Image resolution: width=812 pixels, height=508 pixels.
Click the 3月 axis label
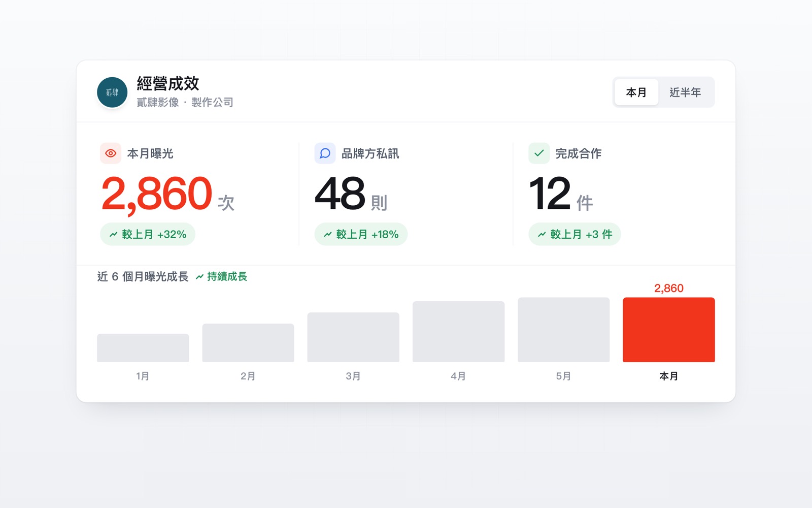(353, 376)
